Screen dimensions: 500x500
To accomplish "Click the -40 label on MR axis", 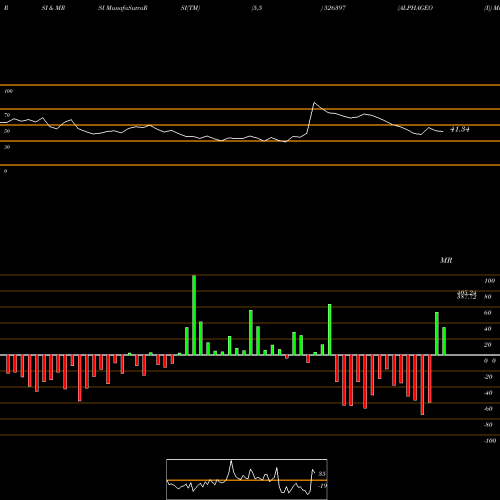I will click(x=488, y=393).
